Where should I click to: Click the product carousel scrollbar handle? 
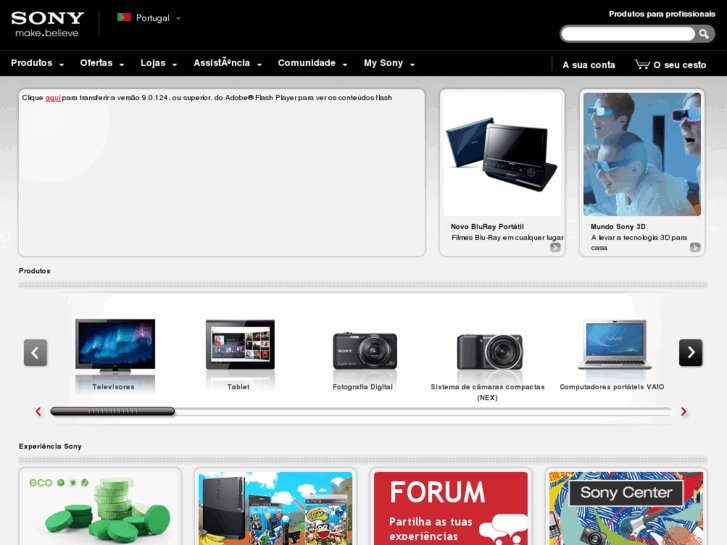tap(113, 411)
